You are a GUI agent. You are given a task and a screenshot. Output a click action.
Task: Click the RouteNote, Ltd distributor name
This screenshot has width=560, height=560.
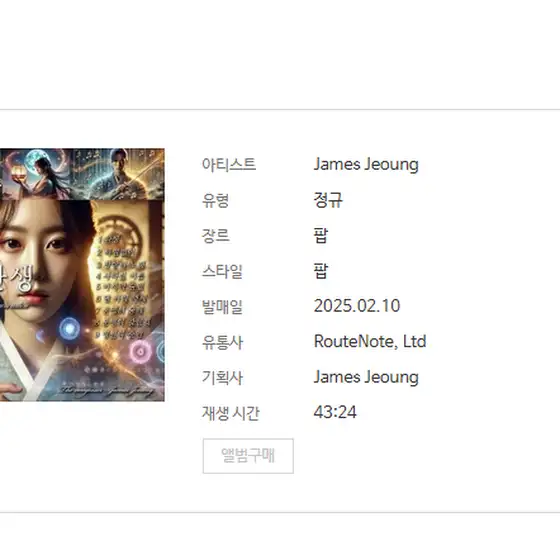[x=370, y=341]
